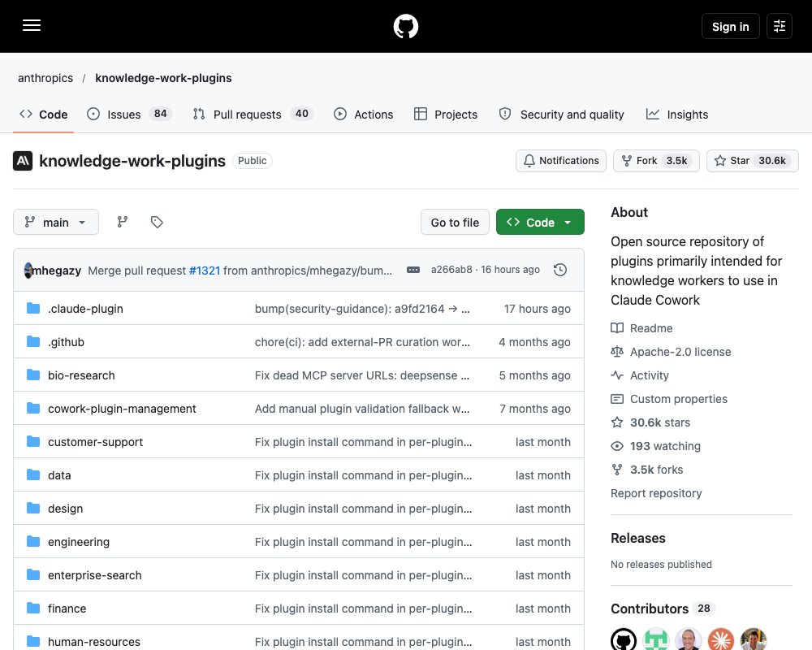This screenshot has height=650, width=812.
Task: Open the bio-research folder
Action: 81,375
